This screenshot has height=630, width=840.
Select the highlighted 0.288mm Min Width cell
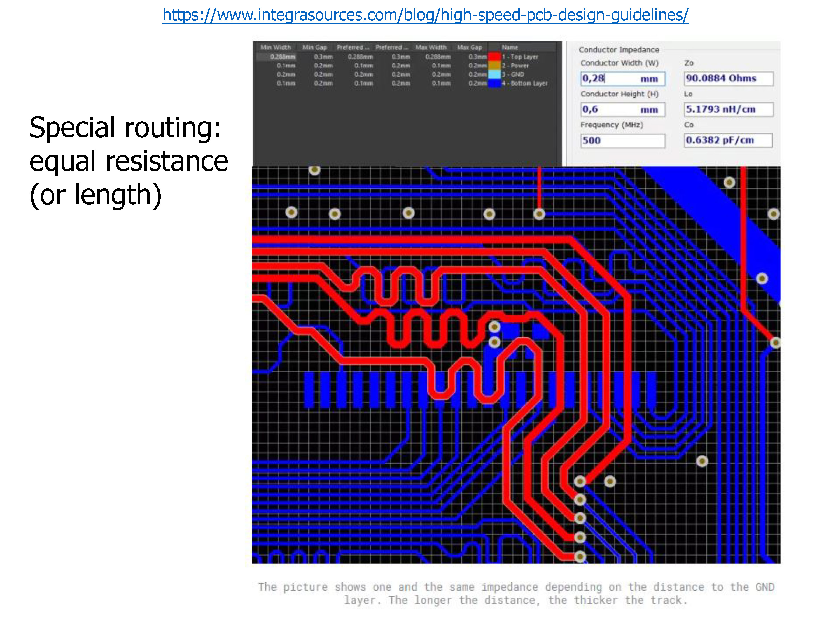[283, 57]
